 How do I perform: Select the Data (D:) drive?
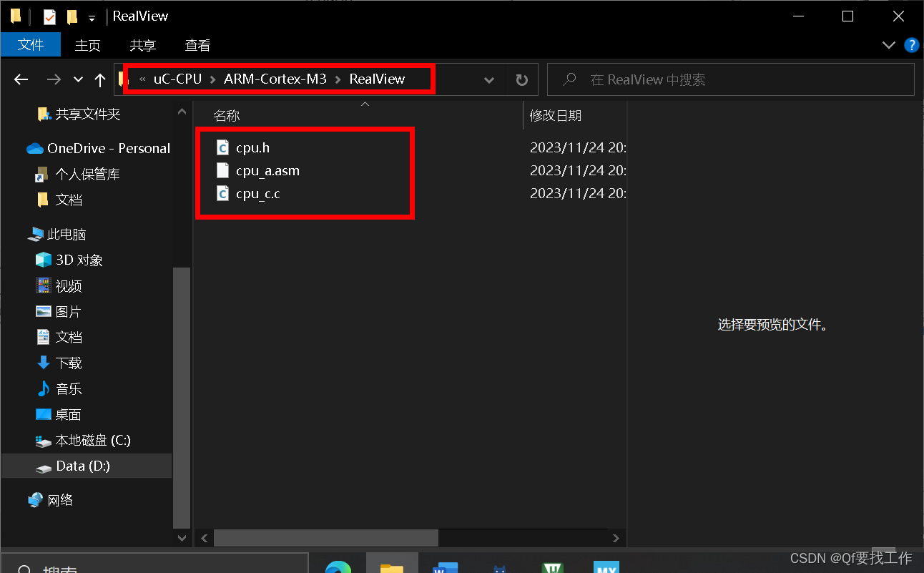[x=83, y=466]
